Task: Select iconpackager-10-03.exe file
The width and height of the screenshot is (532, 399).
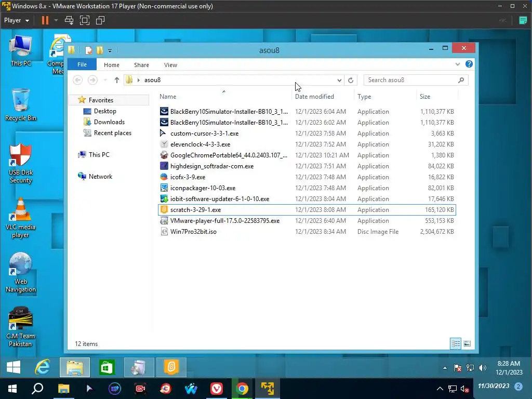Action: (307, 188)
